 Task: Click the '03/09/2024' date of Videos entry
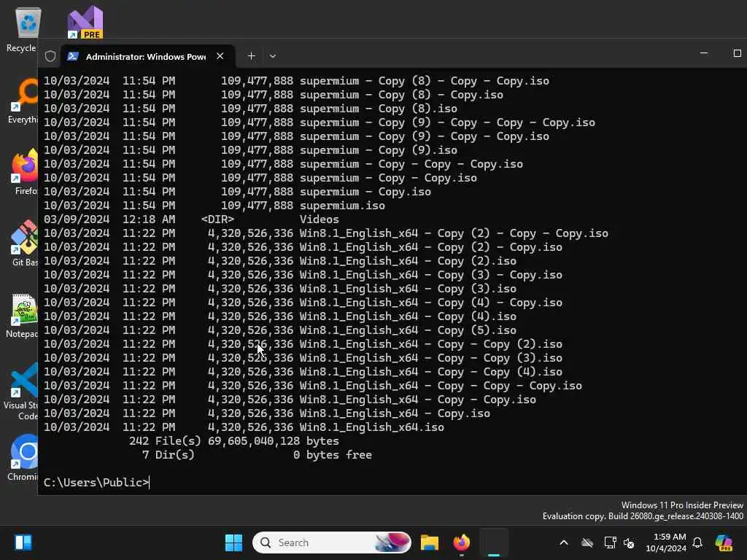click(x=77, y=219)
